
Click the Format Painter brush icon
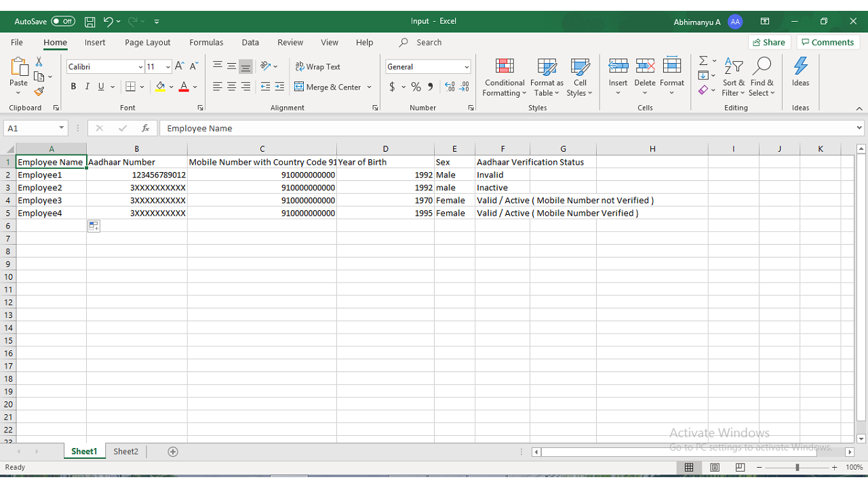pyautogui.click(x=39, y=91)
